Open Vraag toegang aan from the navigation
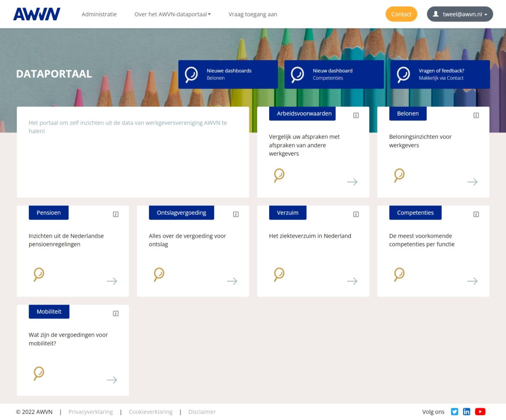The height and width of the screenshot is (420, 506). pyautogui.click(x=252, y=14)
